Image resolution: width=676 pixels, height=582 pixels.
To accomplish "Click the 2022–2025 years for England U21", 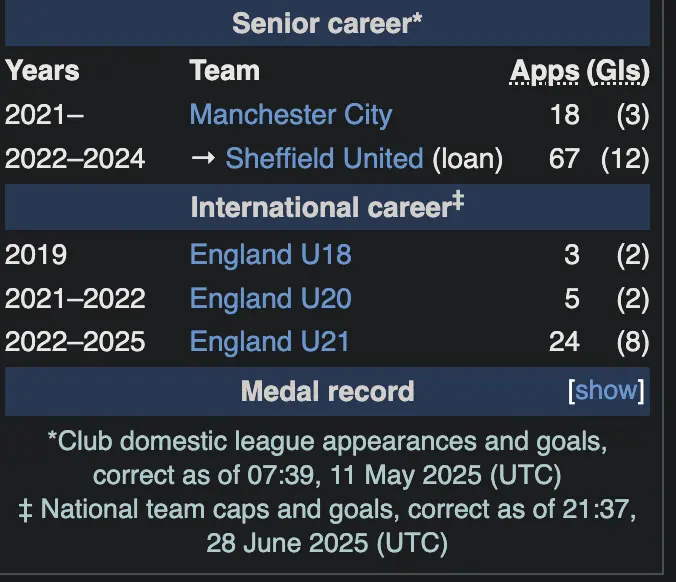I will pos(75,342).
